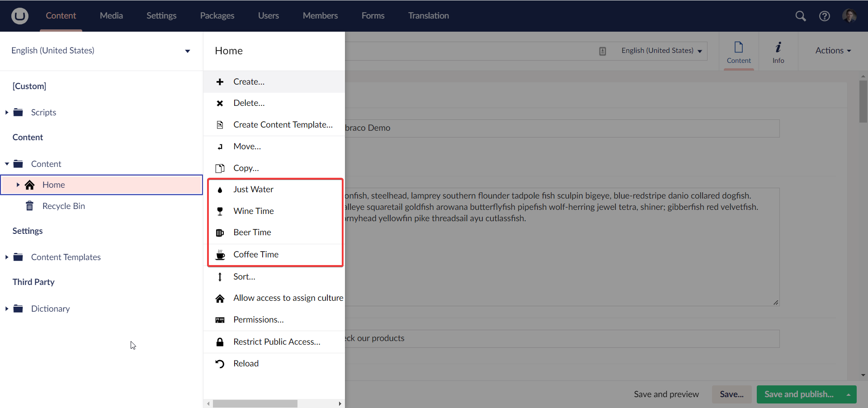The image size is (868, 408).
Task: Click the water drop icon for Just Water
Action: 220,190
